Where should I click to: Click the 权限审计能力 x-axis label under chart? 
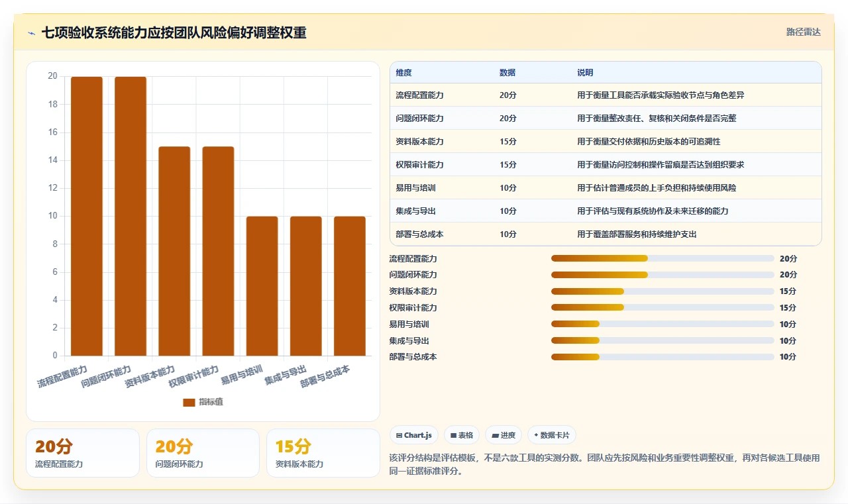point(194,375)
